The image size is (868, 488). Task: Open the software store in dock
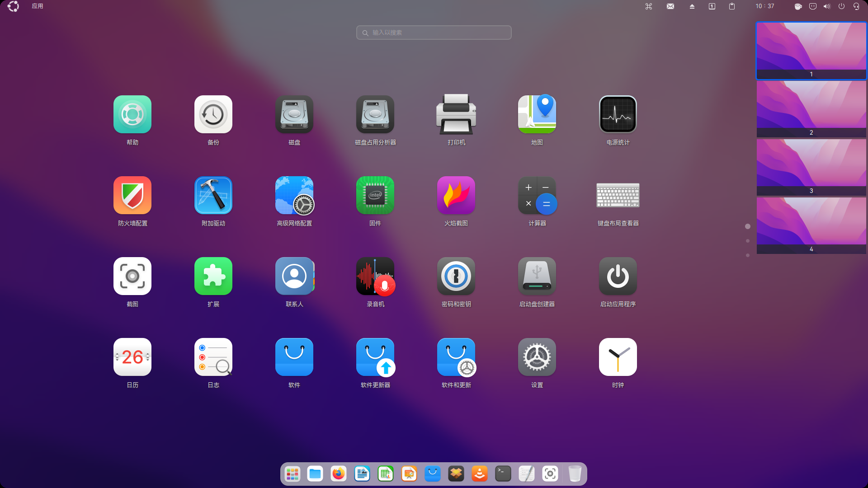[433, 474]
